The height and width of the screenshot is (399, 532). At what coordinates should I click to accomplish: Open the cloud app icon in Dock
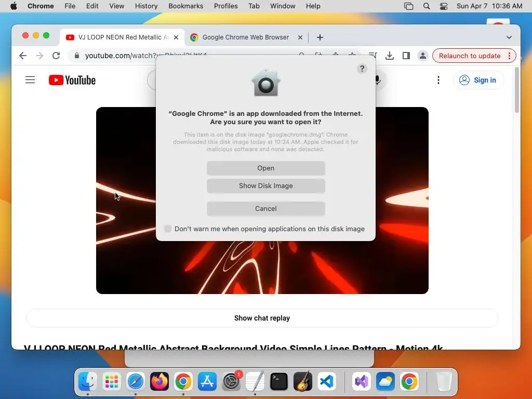(x=385, y=381)
